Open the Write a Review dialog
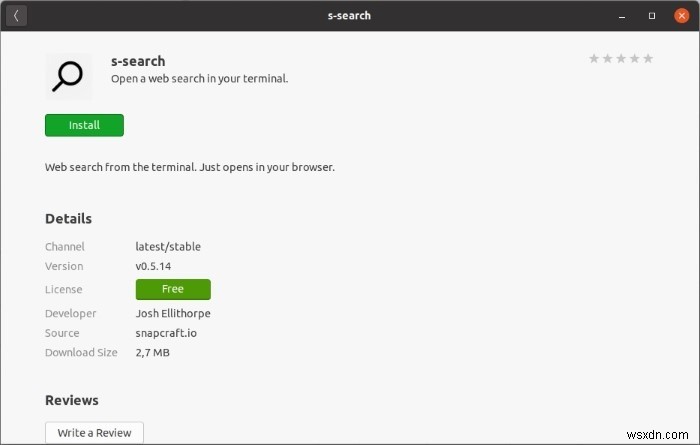Viewport: 700px width, 445px height. pos(95,432)
